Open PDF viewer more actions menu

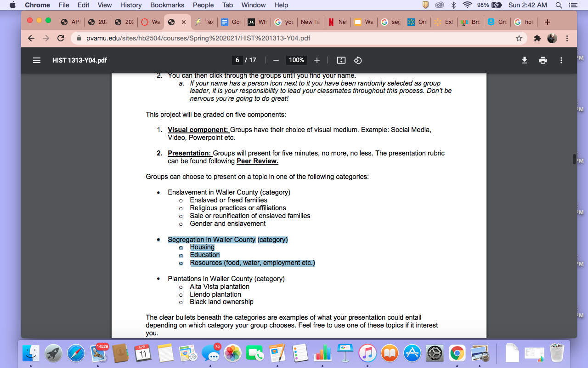[561, 60]
